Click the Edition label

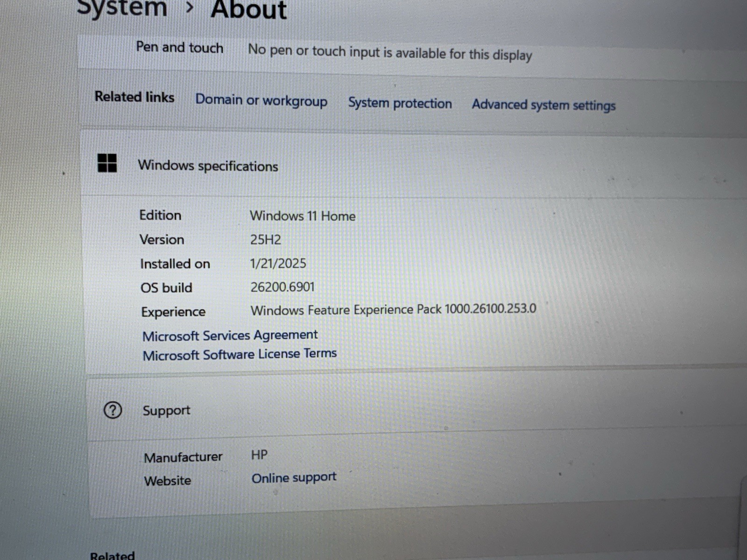click(x=160, y=215)
